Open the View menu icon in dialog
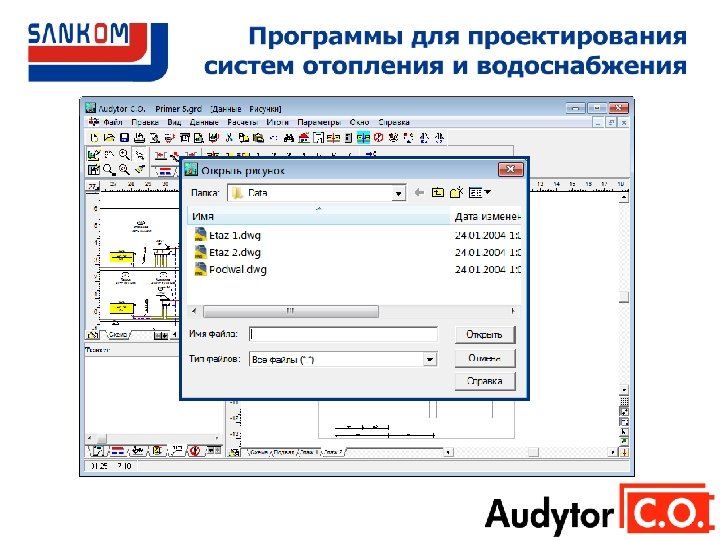 [x=479, y=192]
